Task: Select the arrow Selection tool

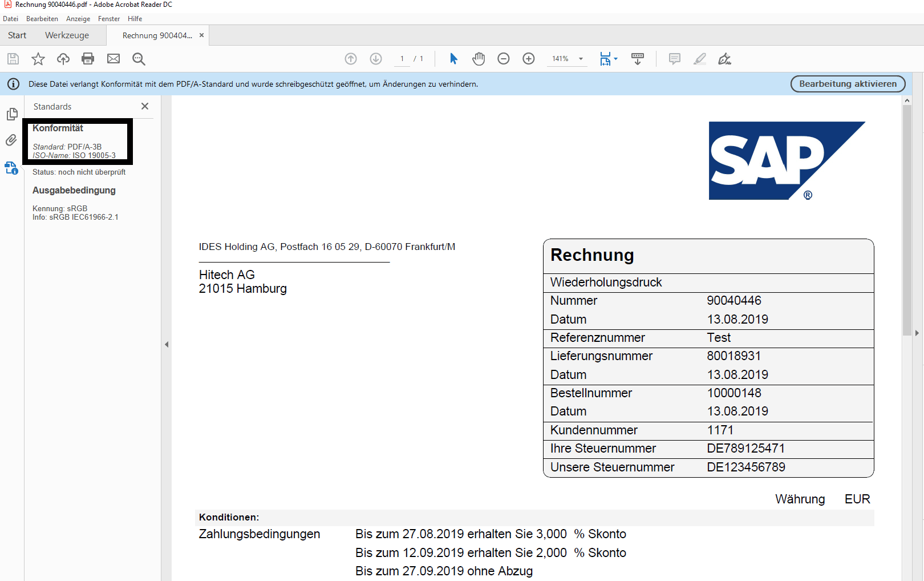Action: tap(453, 58)
